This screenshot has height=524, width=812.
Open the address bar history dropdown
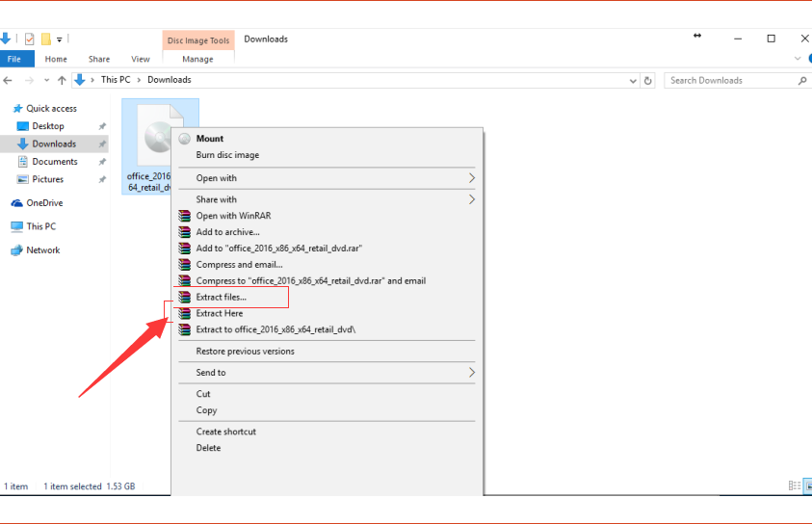[633, 81]
